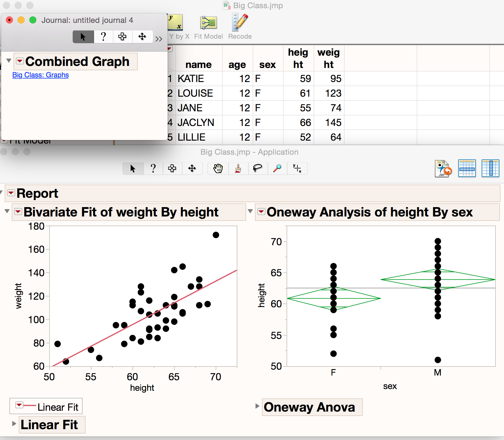Open the Oneway Analysis red triangle menu
The image size is (504, 440).
[261, 212]
